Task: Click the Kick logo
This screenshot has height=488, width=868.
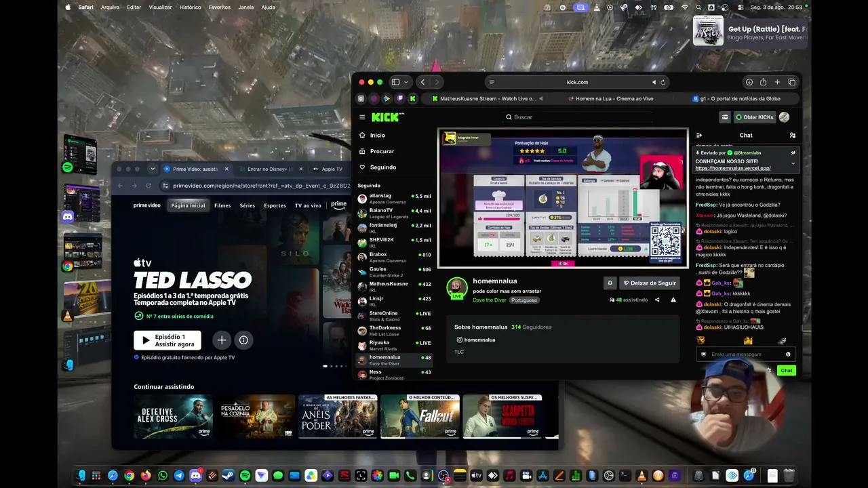Action: [x=387, y=117]
